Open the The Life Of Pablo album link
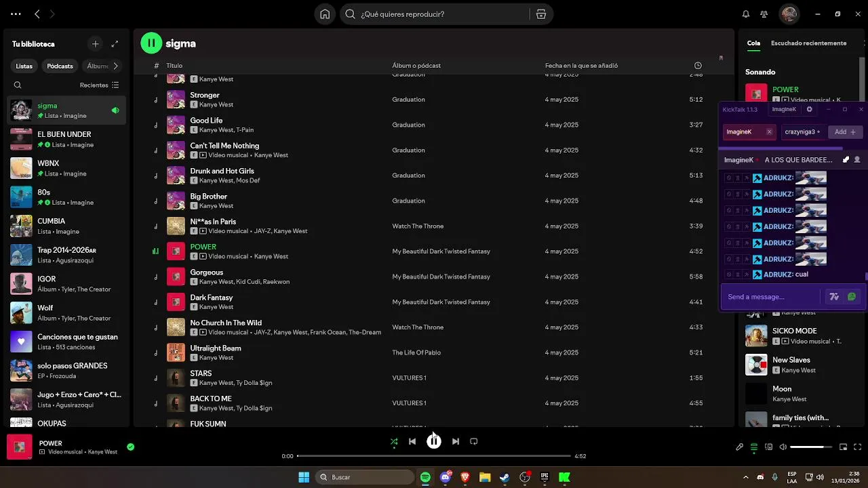The width and height of the screenshot is (868, 488). pos(416,352)
